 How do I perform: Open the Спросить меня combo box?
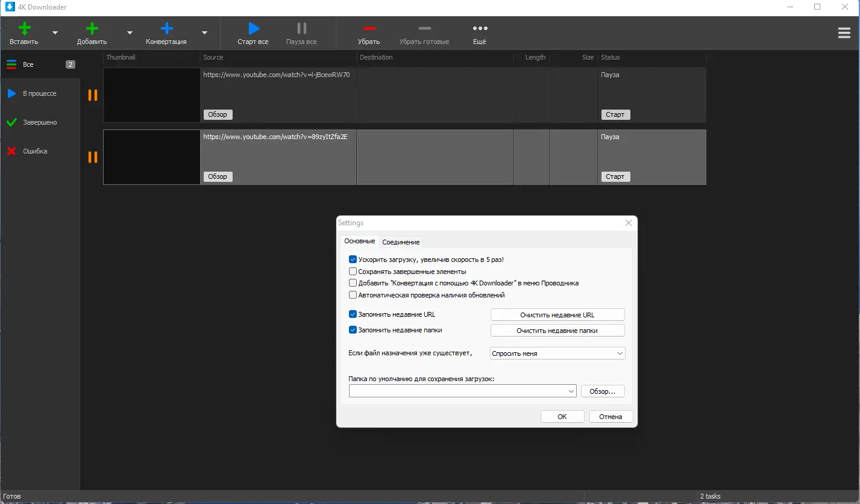(x=557, y=353)
